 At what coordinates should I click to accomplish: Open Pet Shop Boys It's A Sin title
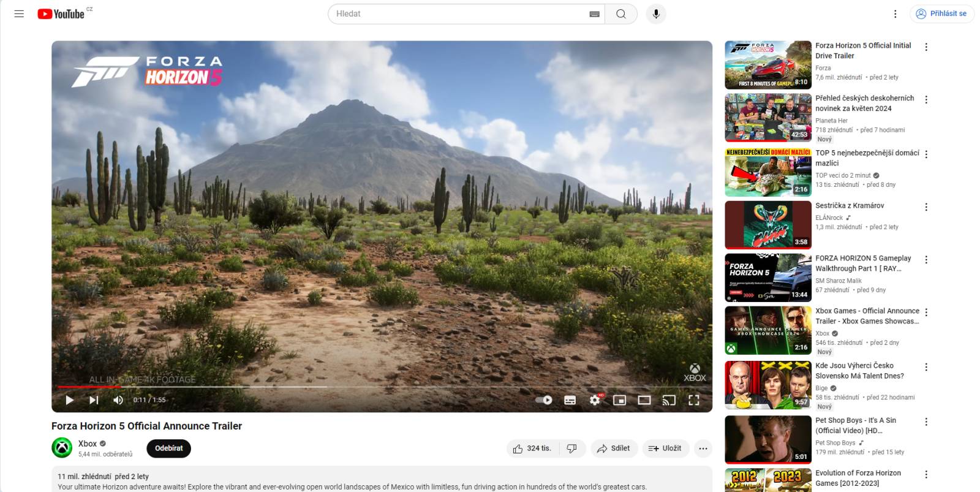856,425
